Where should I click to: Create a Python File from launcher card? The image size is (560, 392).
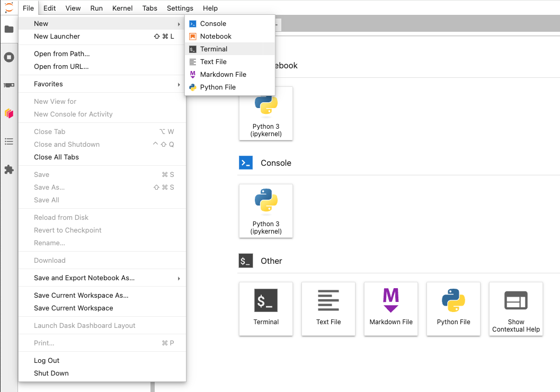point(454,308)
